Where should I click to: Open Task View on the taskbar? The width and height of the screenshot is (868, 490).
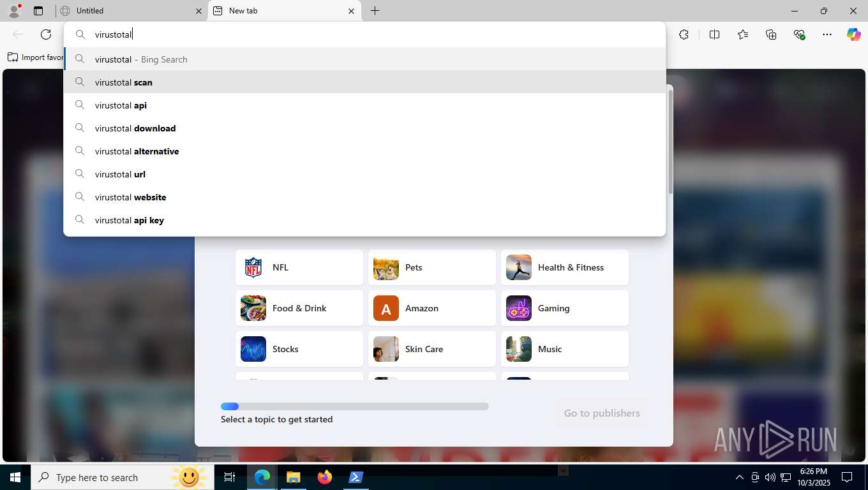[230, 477]
